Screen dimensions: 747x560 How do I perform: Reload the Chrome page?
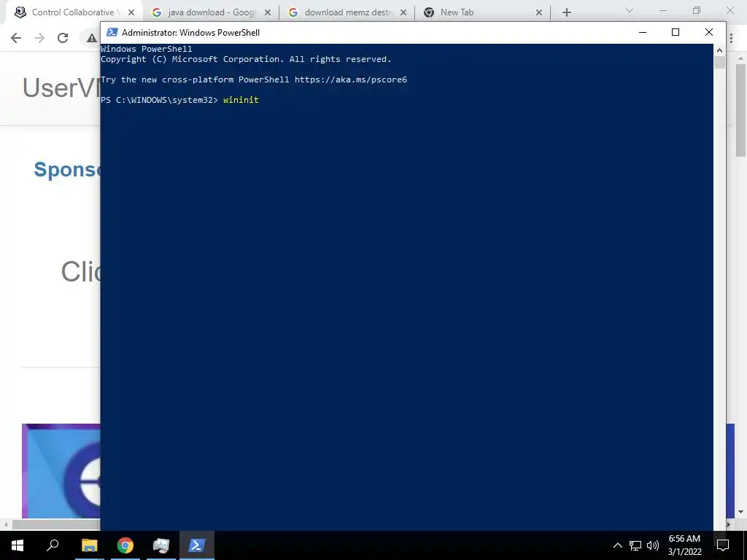(63, 38)
